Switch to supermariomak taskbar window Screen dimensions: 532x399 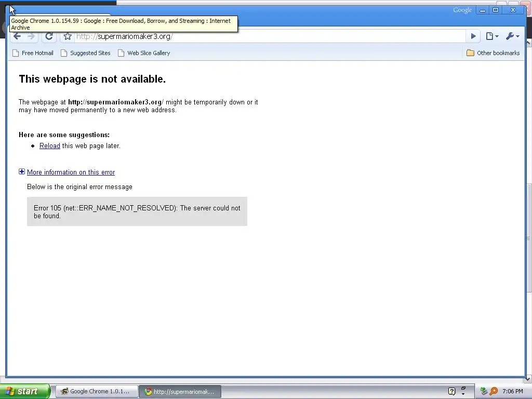tap(180, 392)
